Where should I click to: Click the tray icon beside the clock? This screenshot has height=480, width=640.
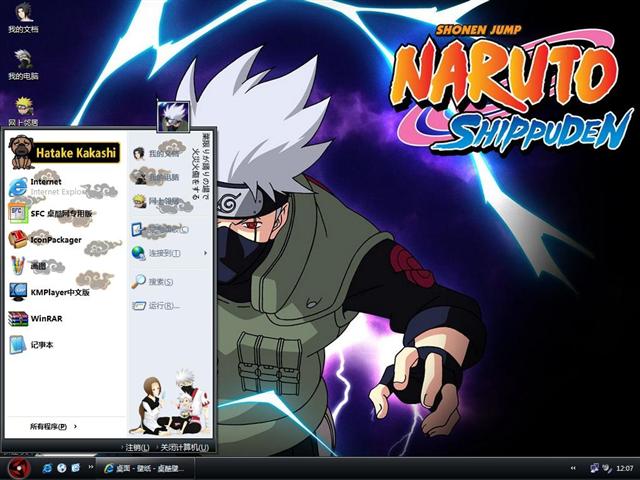coord(607,468)
